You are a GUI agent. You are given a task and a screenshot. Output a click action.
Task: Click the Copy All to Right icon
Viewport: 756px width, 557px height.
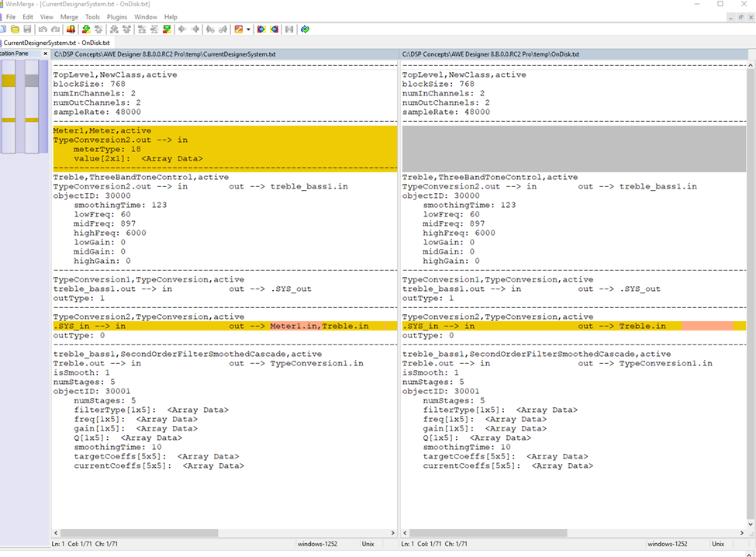[261, 29]
